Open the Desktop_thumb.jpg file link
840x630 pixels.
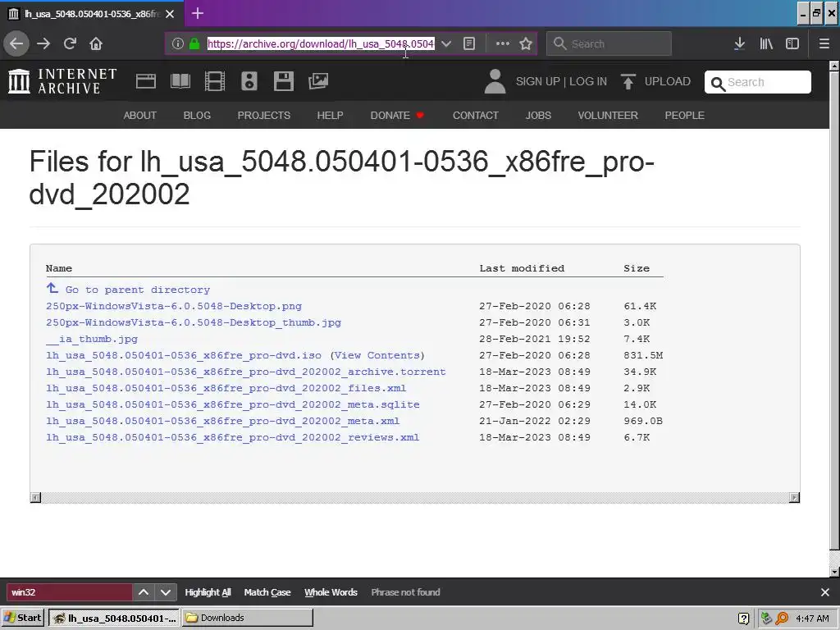coord(194,322)
